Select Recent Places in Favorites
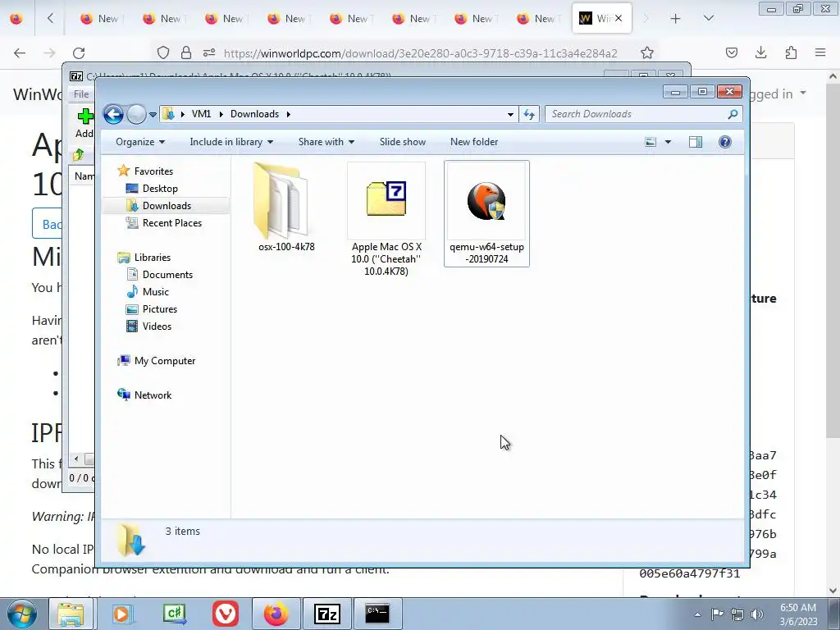840x630 pixels. [x=171, y=223]
